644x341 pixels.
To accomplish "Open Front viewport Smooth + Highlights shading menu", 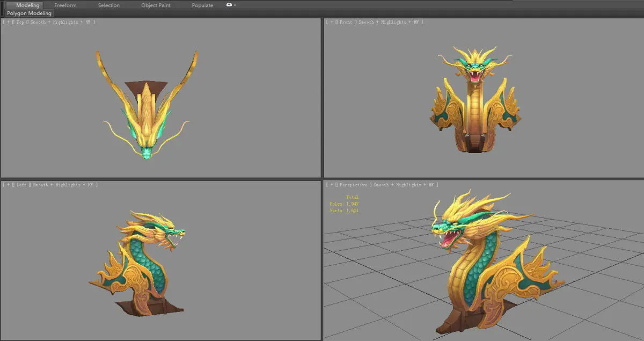I will [389, 22].
